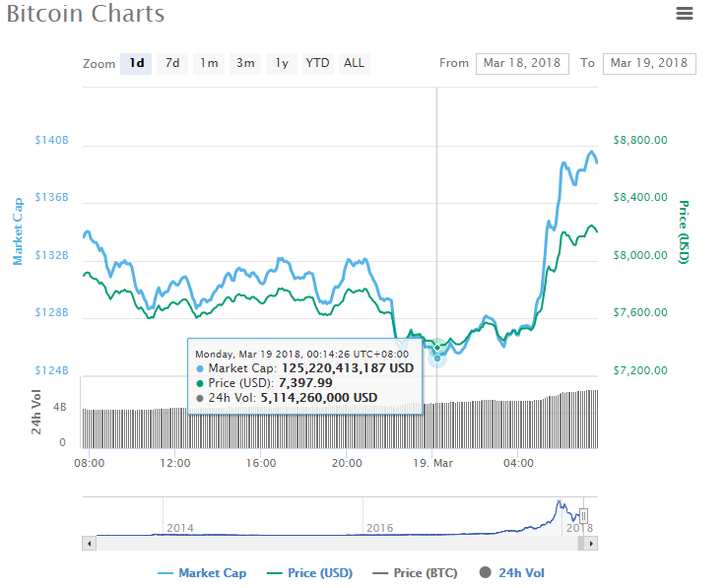Click the To date field Mar 19, 2018
This screenshot has height=588, width=727.
pyautogui.click(x=649, y=64)
